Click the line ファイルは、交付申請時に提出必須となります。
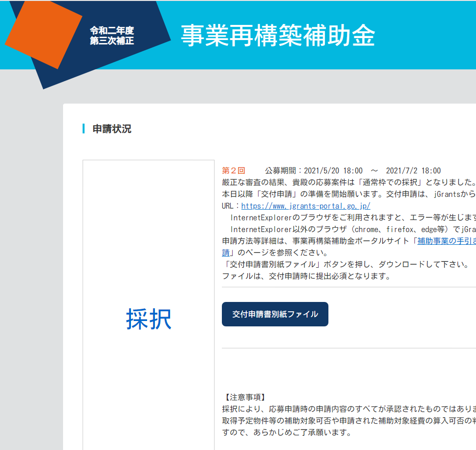This screenshot has width=476, height=450. click(306, 276)
